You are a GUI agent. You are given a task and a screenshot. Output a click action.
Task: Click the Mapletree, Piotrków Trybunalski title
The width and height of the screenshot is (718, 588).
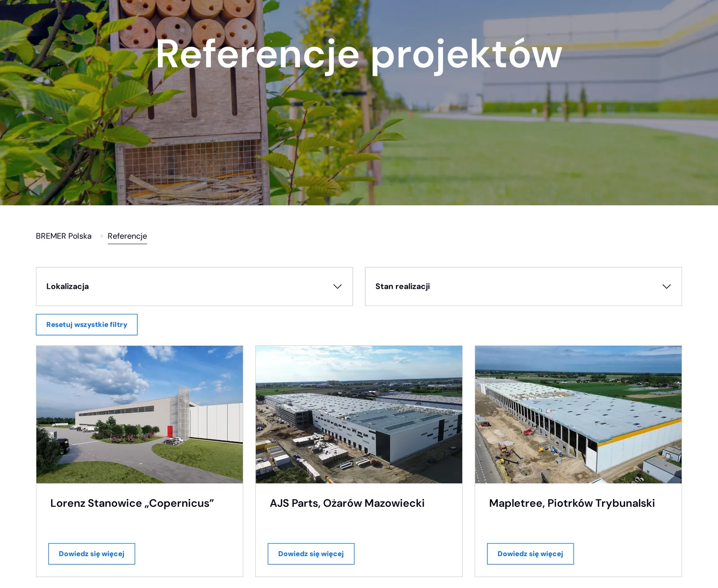pos(572,503)
